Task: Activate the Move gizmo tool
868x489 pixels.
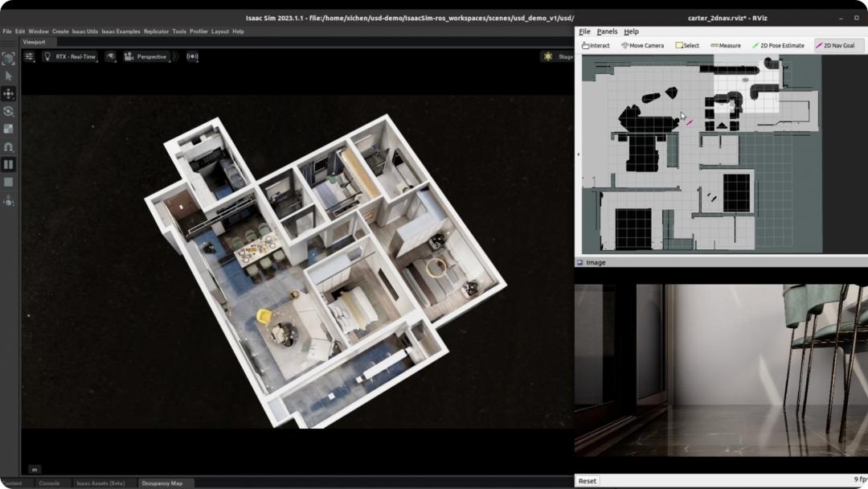Action: tap(8, 93)
